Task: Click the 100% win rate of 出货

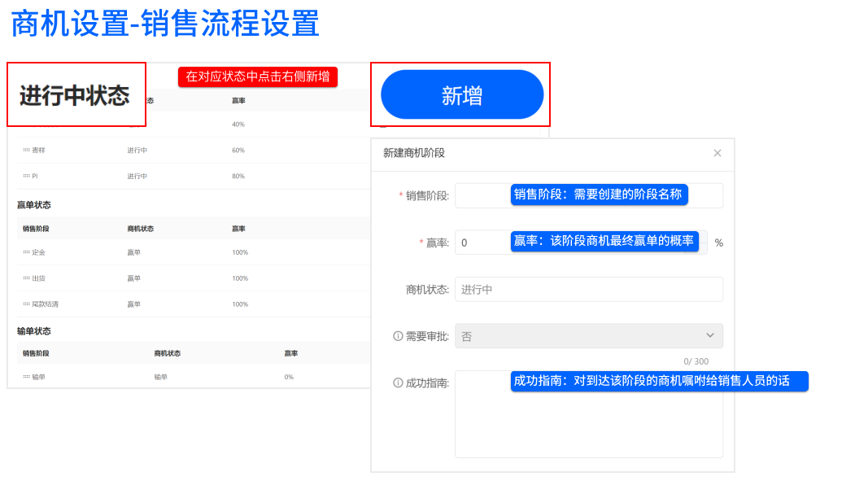Action: pos(240,278)
